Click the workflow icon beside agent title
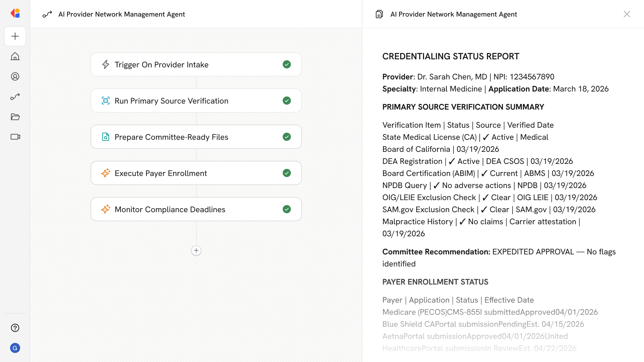Screen dimensions: 644x362 click(47, 14)
